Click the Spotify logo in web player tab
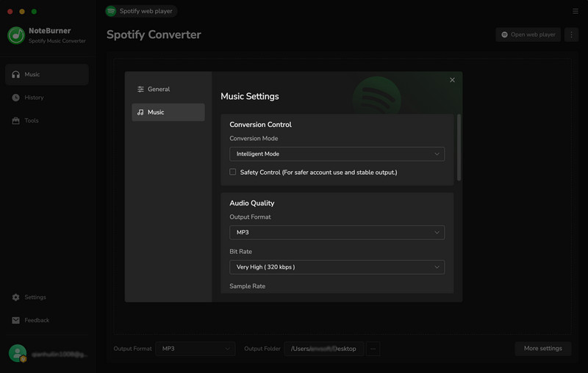Screen dimensions: 588x373 (111, 11)
